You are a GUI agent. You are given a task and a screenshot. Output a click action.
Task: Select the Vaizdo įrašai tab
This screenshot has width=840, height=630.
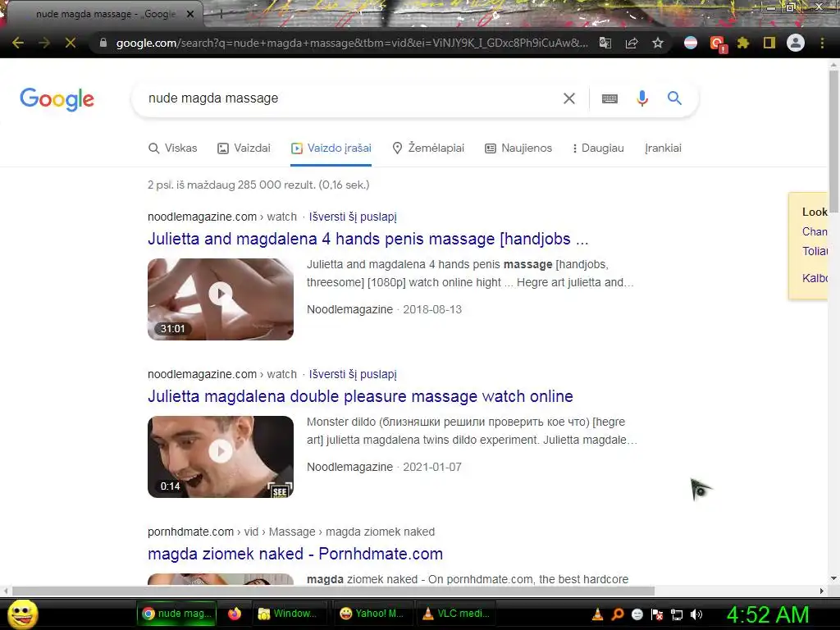pos(331,148)
